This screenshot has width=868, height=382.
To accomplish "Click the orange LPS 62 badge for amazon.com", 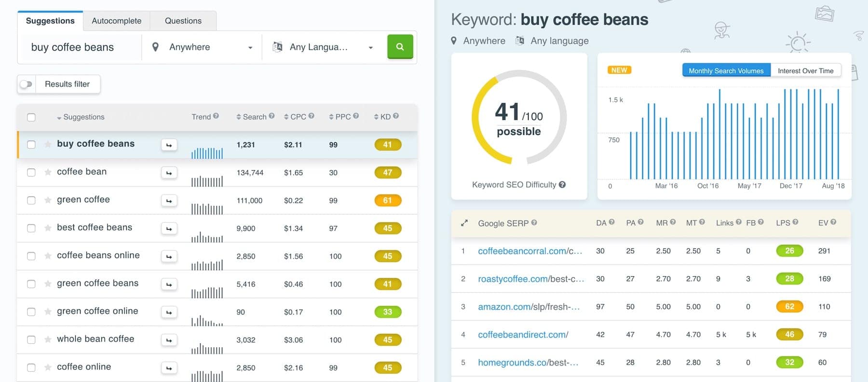I will click(789, 307).
